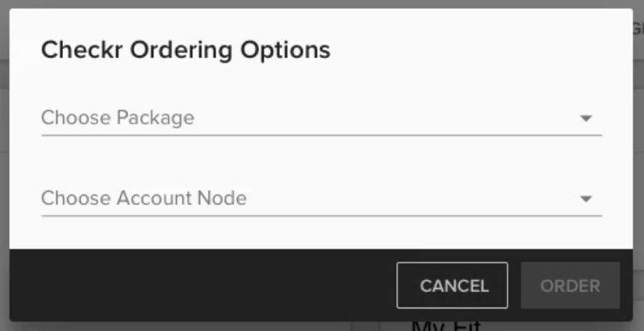Click the CANCEL button
This screenshot has height=331, width=644.
point(452,286)
